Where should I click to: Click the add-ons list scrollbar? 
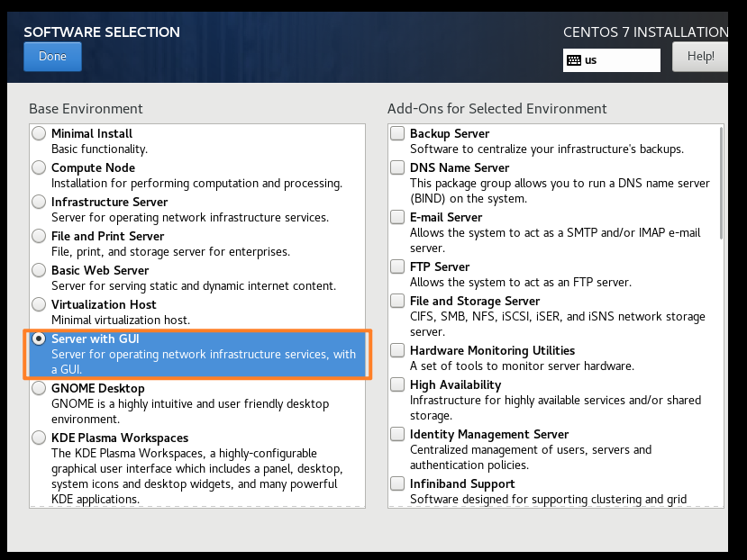pos(721,183)
